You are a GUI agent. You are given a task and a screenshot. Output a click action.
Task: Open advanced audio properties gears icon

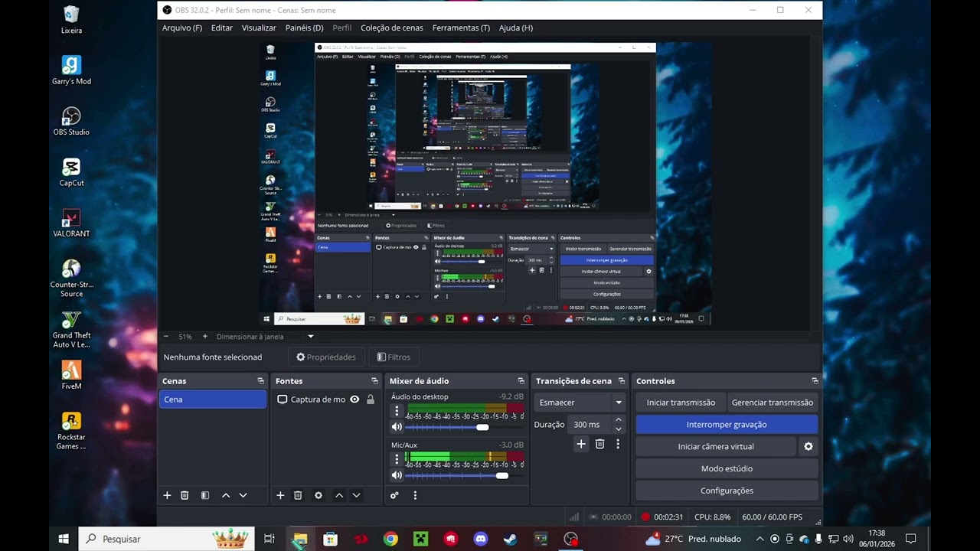394,496
